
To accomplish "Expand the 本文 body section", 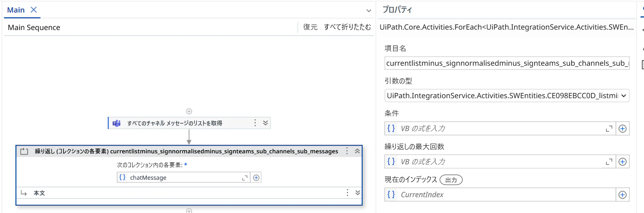I will pos(358,193).
